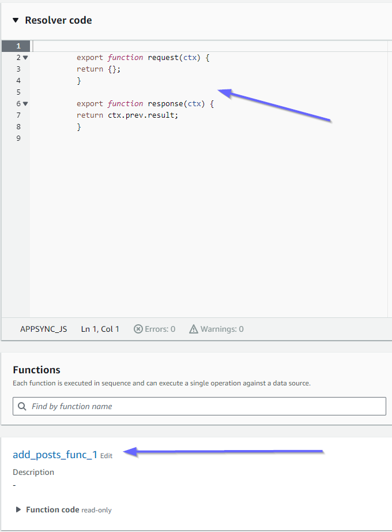Click the magnifier icon in function search
This screenshot has height=532, width=392.
pyautogui.click(x=22, y=406)
